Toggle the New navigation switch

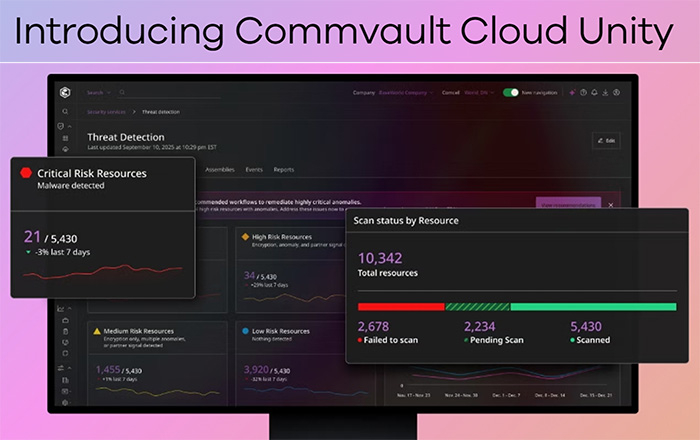point(511,92)
